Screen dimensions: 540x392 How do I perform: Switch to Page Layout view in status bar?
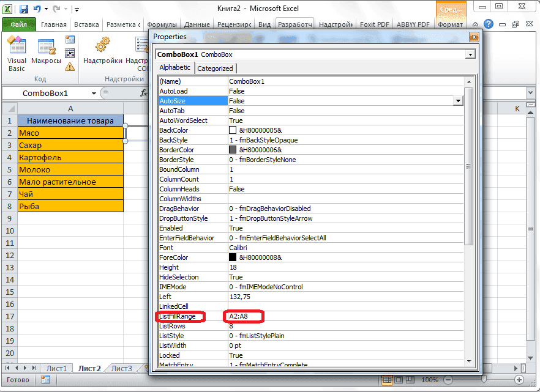(399, 379)
